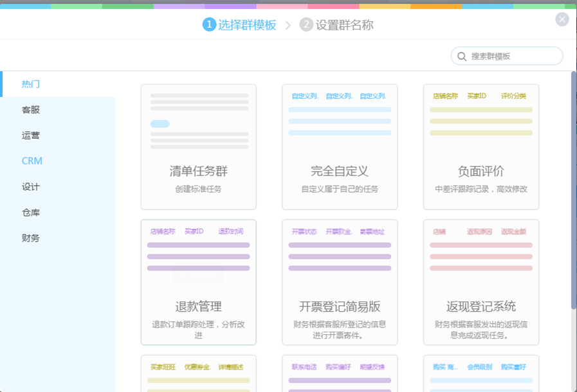Click the 自定义属于自己的任务 description
The height and width of the screenshot is (392, 577).
point(340,189)
